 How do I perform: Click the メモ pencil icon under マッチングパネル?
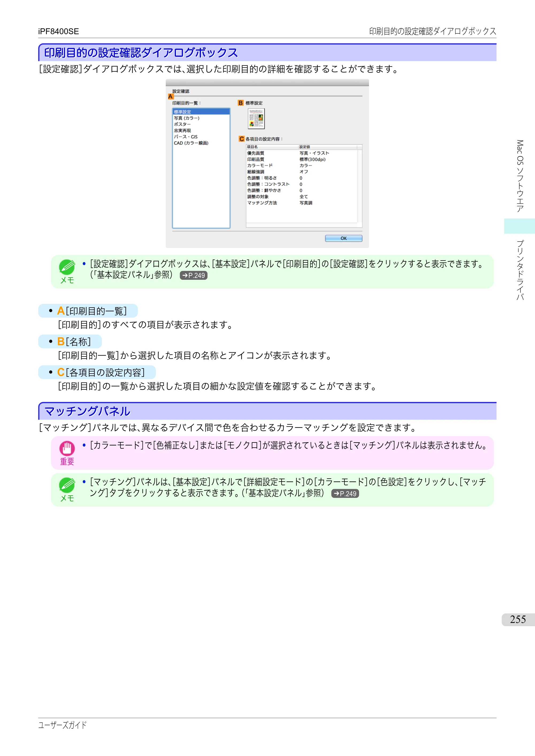click(67, 485)
